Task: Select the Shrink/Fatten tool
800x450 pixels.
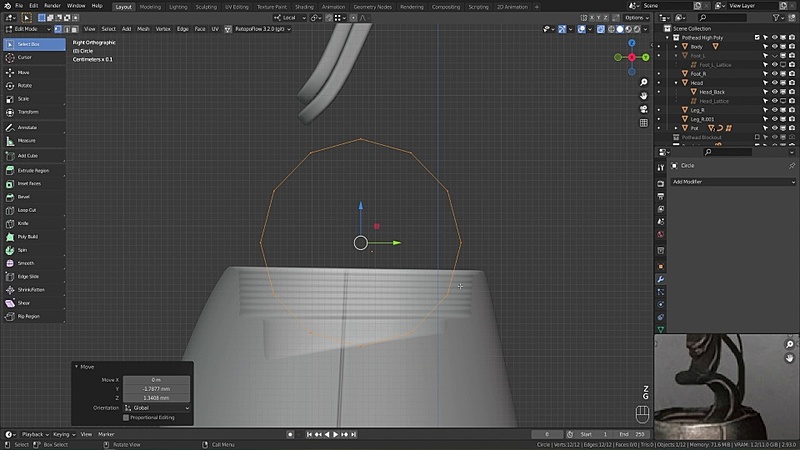Action: point(34,290)
